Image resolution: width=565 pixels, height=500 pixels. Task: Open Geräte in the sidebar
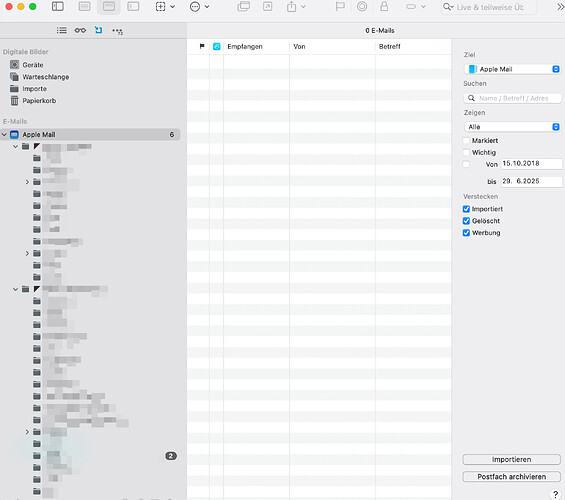[33, 65]
